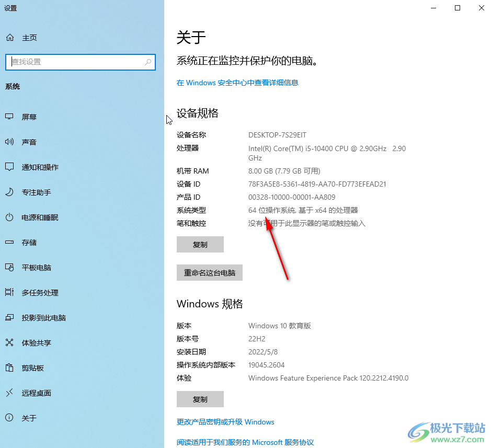
Task: Click device ID 78F3A5E8-5361-4819-AA70-FD773EFEAD21
Action: pos(317,184)
